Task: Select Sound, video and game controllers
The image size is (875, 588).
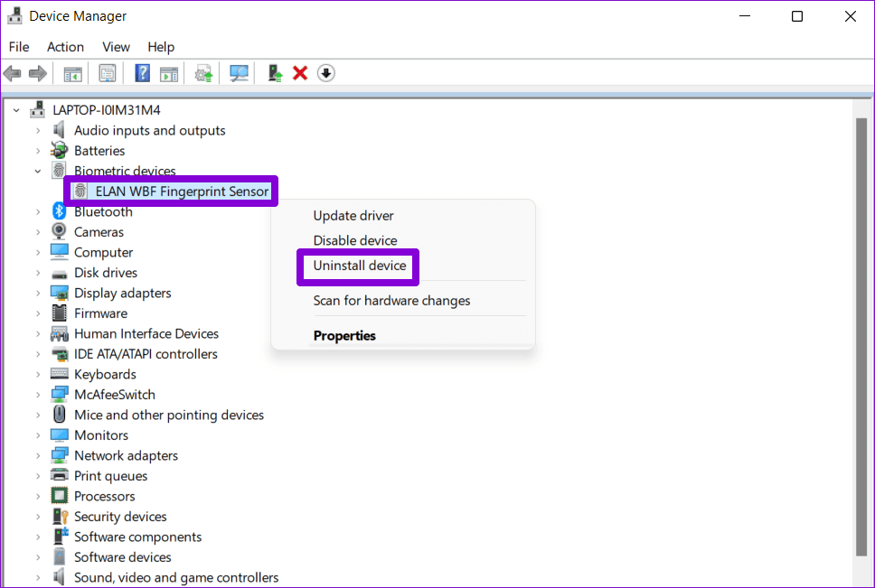Action: [176, 577]
